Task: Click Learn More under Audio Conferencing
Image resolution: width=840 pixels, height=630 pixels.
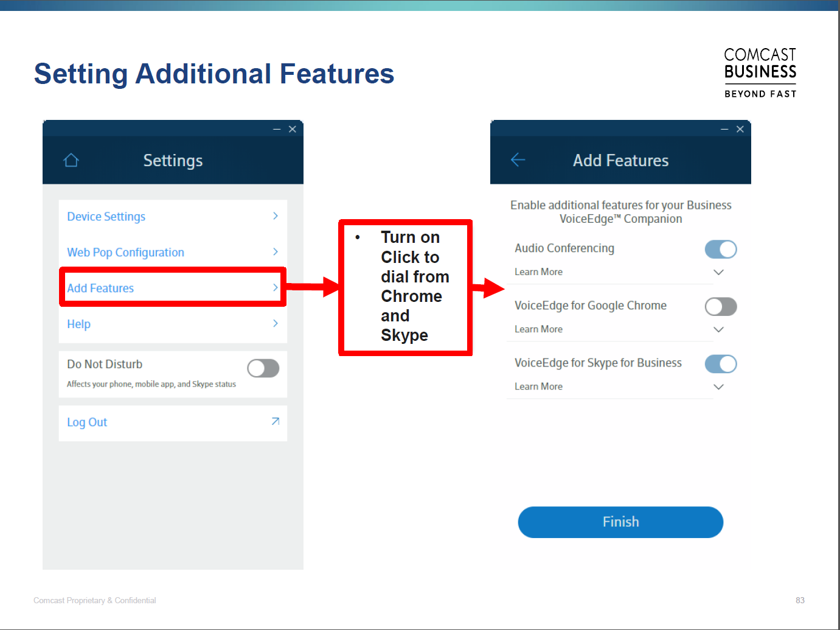Action: pyautogui.click(x=538, y=272)
